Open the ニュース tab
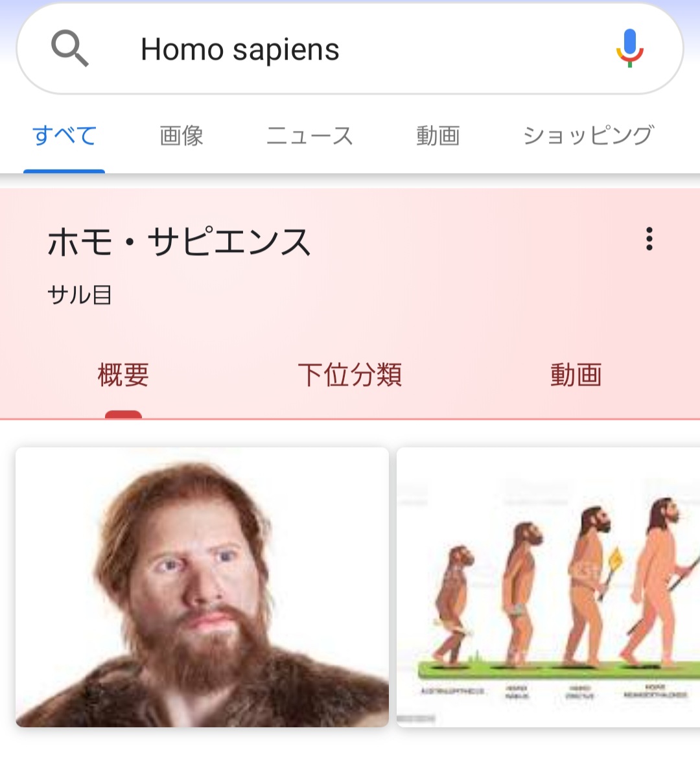This screenshot has height=757, width=700. (309, 135)
